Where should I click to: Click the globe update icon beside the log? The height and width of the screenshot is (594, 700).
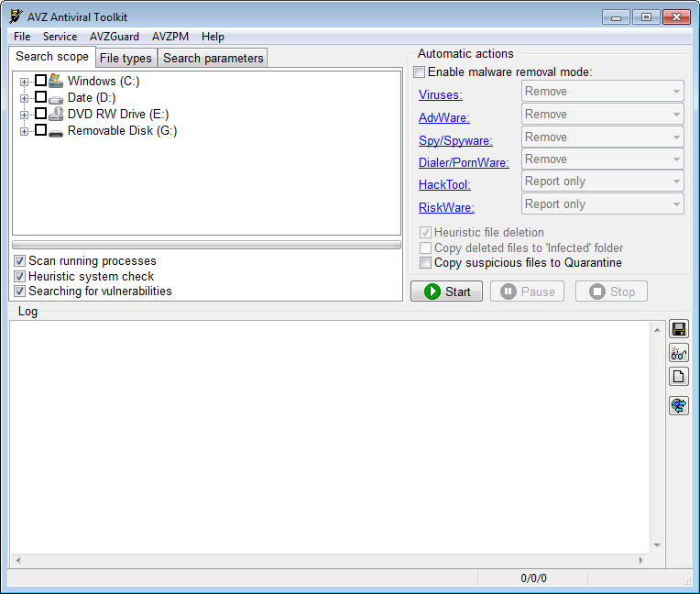(679, 405)
